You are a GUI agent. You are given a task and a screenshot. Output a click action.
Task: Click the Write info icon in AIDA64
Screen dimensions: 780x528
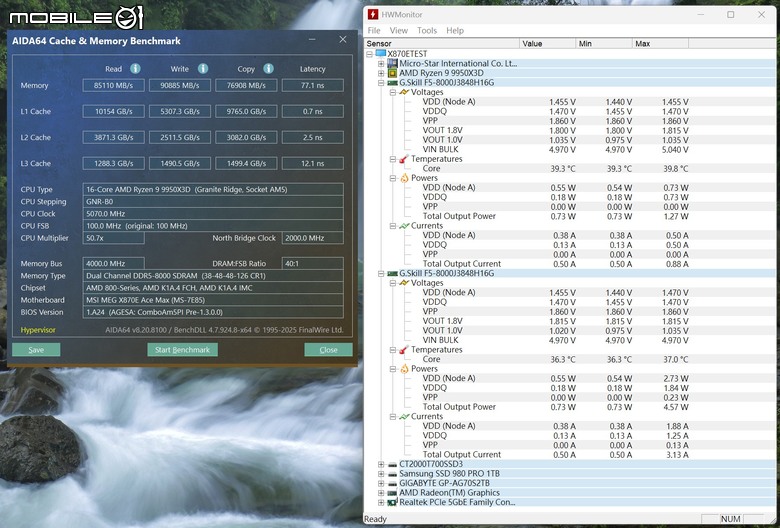(x=202, y=69)
